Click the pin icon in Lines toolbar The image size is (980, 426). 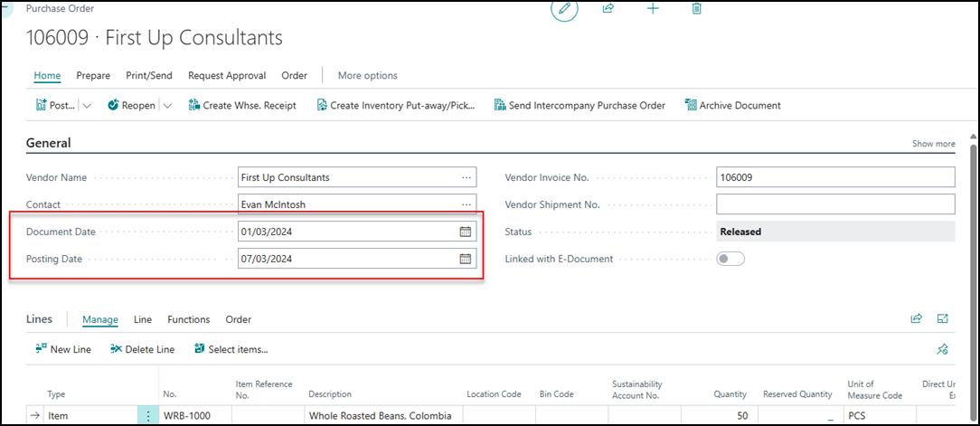[943, 349]
